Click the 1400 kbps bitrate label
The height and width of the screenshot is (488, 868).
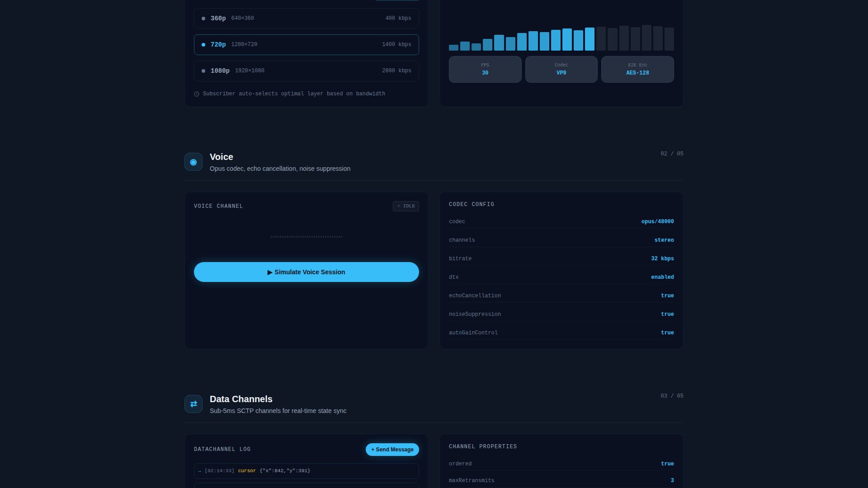pos(396,44)
